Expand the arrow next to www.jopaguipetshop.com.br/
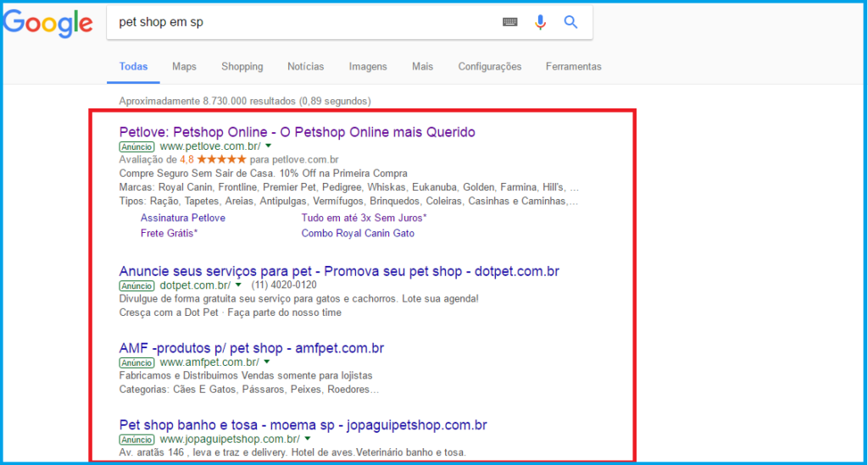The height and width of the screenshot is (465, 868). pos(308,439)
